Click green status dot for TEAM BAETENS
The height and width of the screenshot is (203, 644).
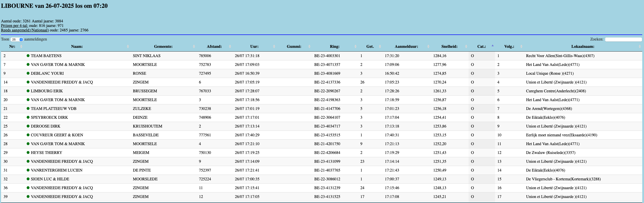pos(28,56)
